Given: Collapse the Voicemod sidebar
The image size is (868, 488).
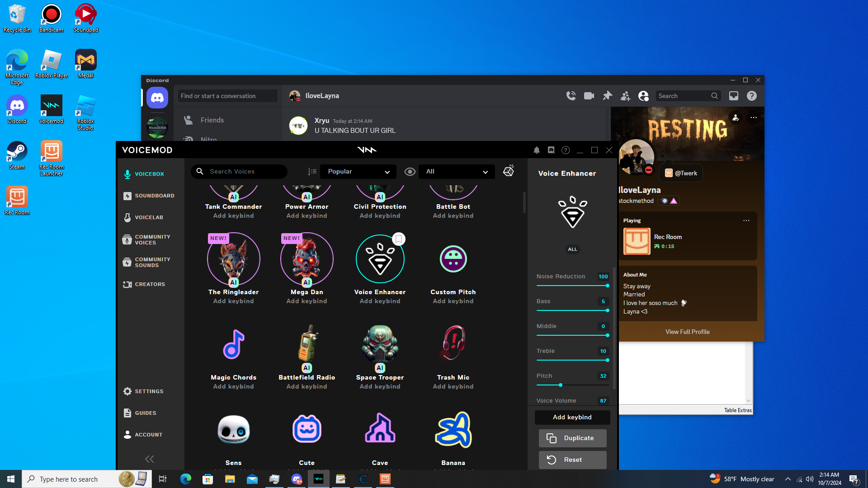Looking at the screenshot, I should (x=149, y=459).
